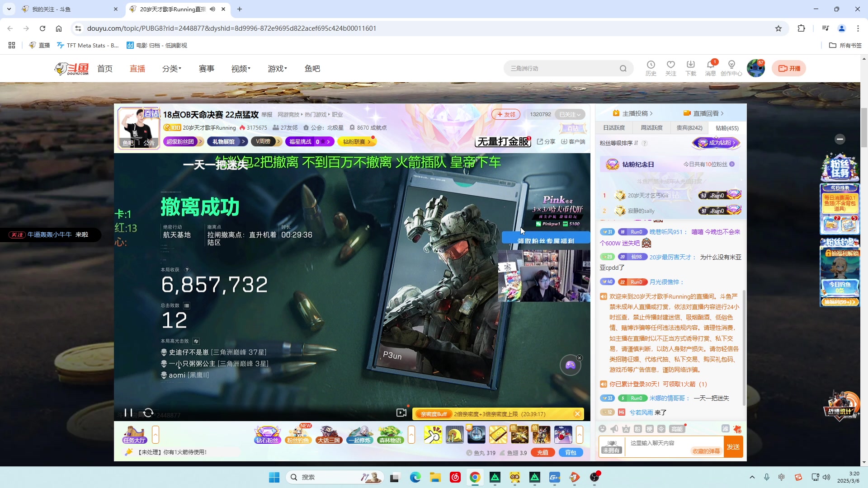Open the 分类 dropdown in navigation

tap(172, 69)
